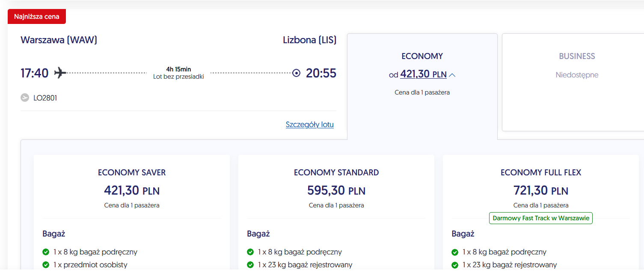The image size is (644, 278).
Task: Click the LOT airline logo beside LO2801
Action: coord(25,98)
